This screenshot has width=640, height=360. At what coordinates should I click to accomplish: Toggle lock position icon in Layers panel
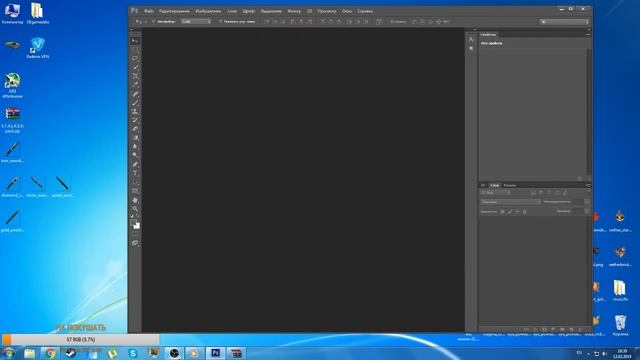tap(517, 211)
